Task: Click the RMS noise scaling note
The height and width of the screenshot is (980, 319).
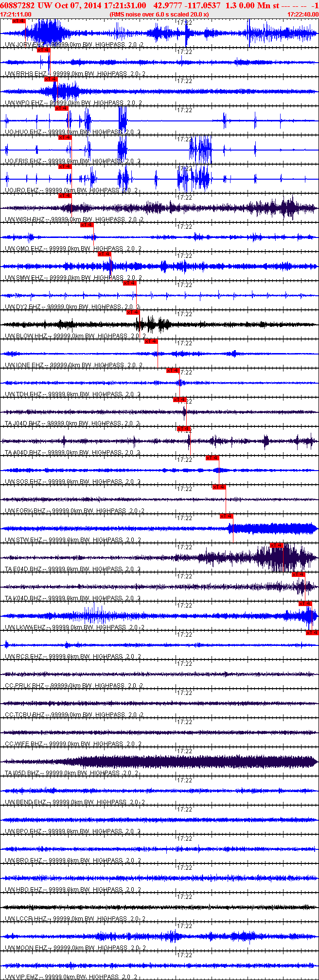Action: click(x=159, y=15)
